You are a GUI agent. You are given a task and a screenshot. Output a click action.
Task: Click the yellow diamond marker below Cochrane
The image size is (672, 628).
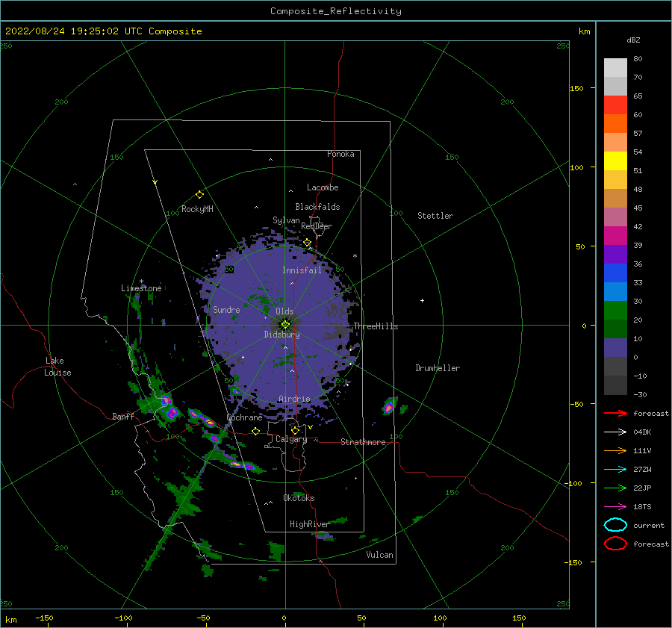pyautogui.click(x=256, y=431)
